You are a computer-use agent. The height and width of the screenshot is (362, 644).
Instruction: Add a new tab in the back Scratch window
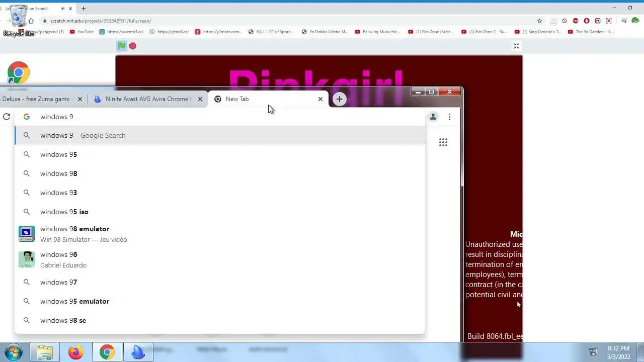click(84, 9)
